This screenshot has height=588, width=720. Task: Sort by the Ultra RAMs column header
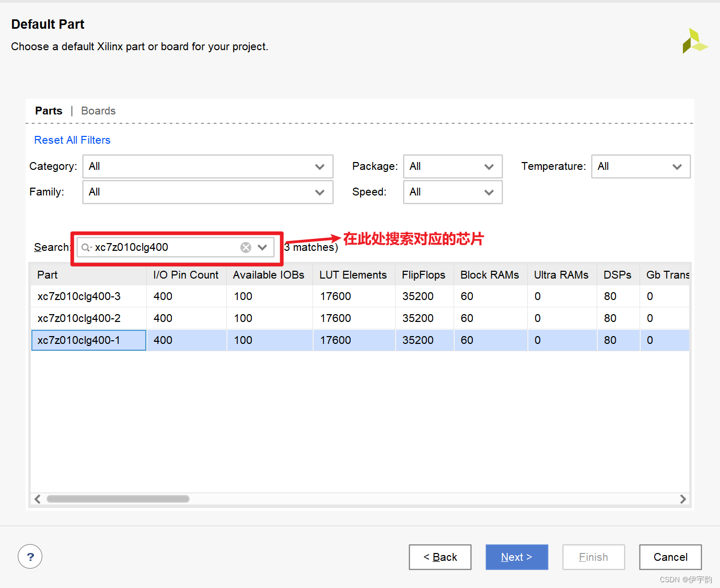coord(562,275)
